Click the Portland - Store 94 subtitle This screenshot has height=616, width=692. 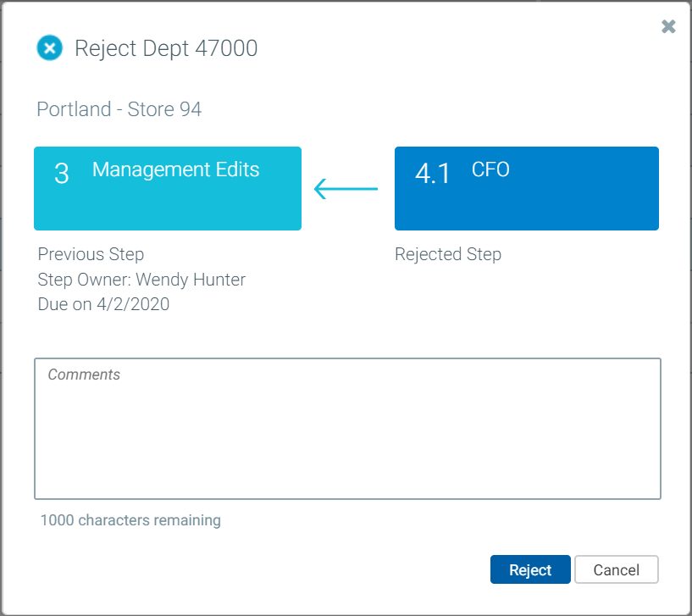(x=119, y=109)
